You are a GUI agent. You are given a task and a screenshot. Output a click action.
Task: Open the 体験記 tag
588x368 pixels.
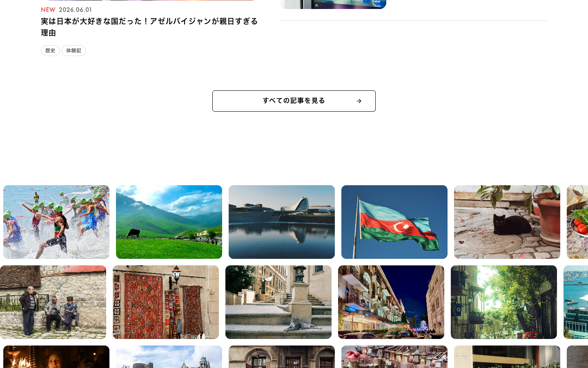(73, 51)
